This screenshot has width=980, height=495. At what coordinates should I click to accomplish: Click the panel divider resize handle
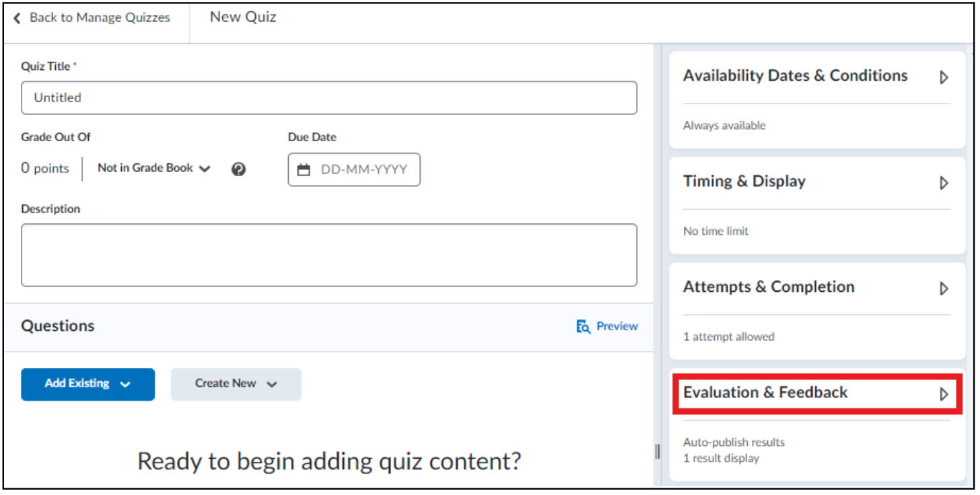(x=658, y=451)
